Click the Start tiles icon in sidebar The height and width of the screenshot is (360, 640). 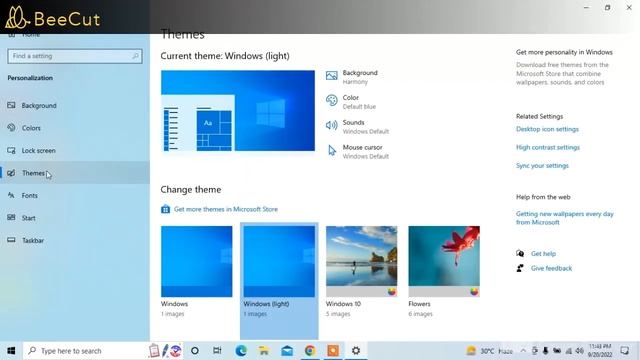point(11,218)
